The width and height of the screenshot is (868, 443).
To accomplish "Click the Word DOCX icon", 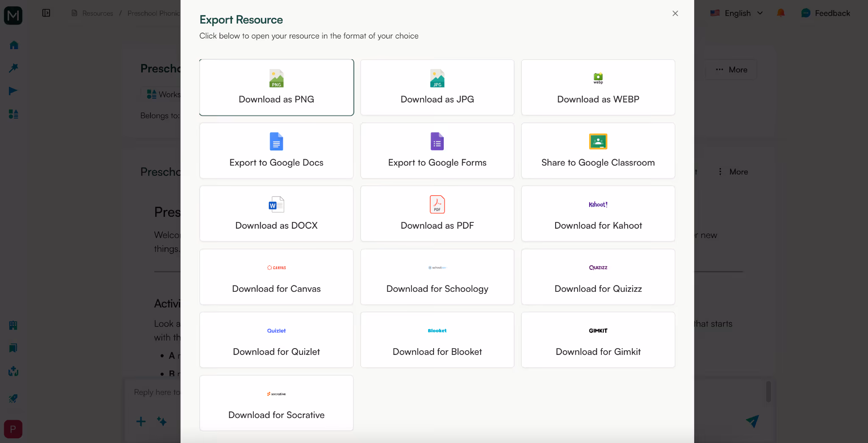I will click(x=276, y=205).
